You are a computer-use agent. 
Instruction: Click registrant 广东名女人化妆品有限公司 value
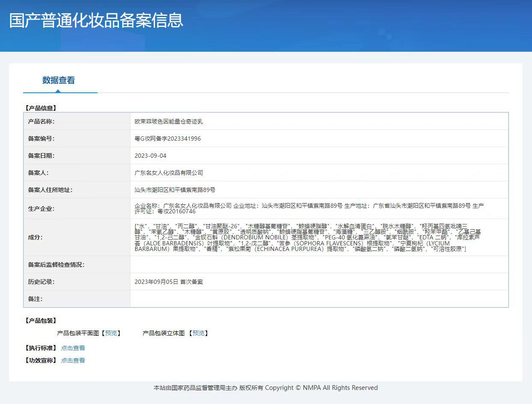point(169,173)
